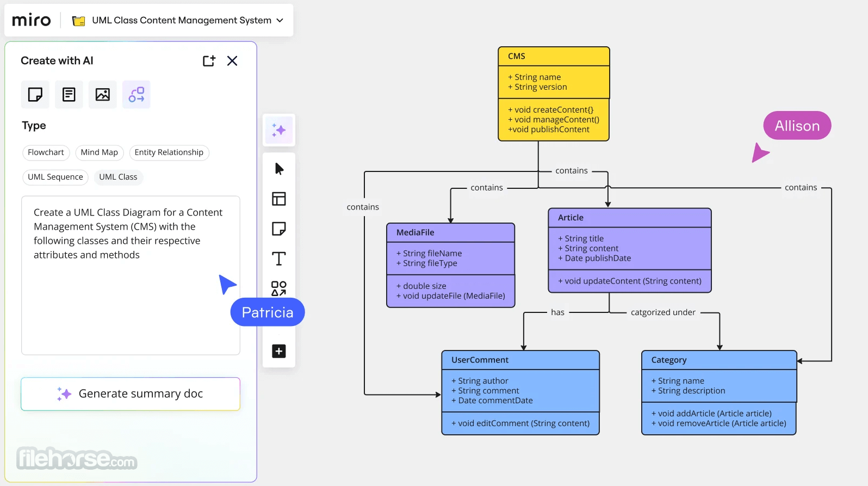Click '+ void updateContent (String content)' method
This screenshot has width=868, height=486.
point(630,281)
